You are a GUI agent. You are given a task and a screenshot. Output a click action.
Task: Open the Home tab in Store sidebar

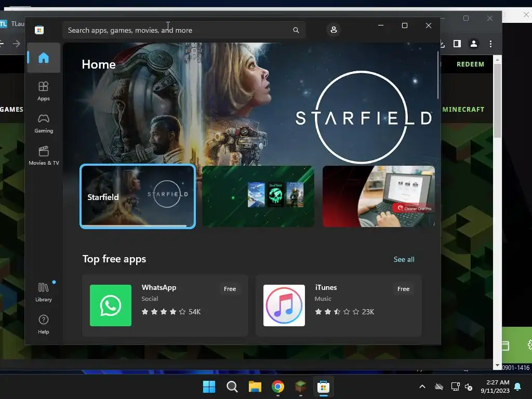[x=44, y=58]
